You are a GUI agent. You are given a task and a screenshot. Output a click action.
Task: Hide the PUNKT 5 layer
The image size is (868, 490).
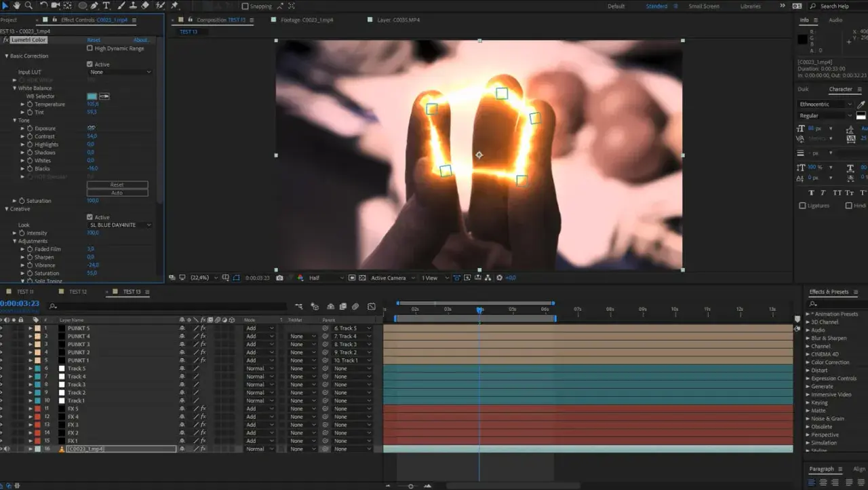click(x=2, y=328)
